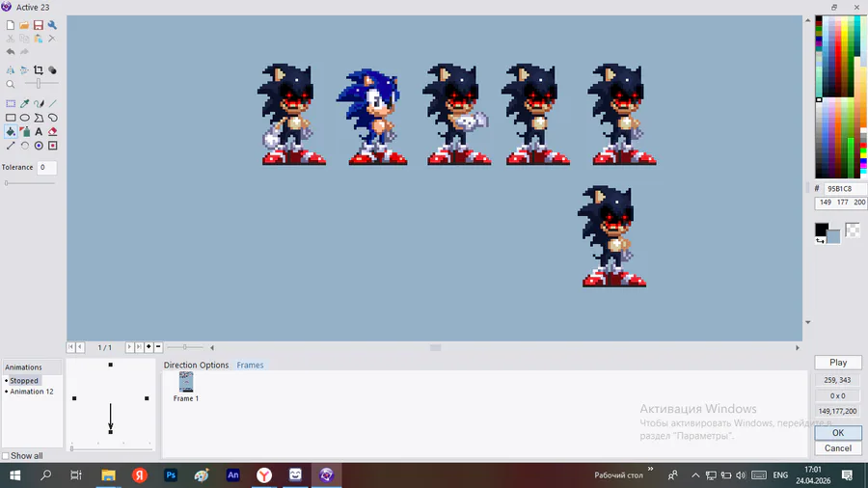
Task: Go to previous frame button
Action: pos(80,347)
